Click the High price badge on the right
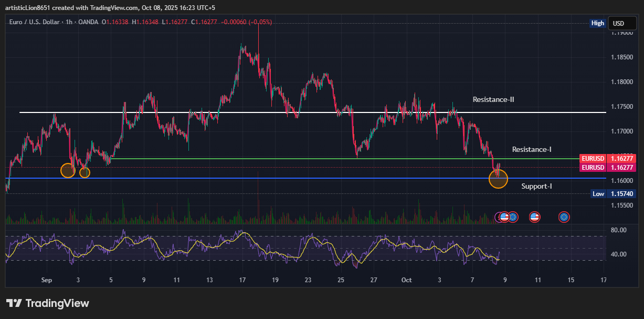The width and height of the screenshot is (644, 319). click(597, 23)
